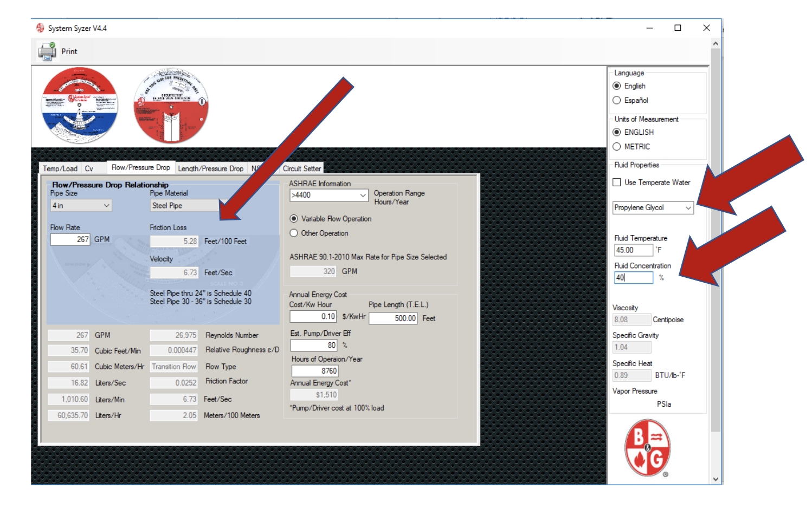Select the Flow/Pressure Drop tab
The width and height of the screenshot is (812, 508).
141,167
